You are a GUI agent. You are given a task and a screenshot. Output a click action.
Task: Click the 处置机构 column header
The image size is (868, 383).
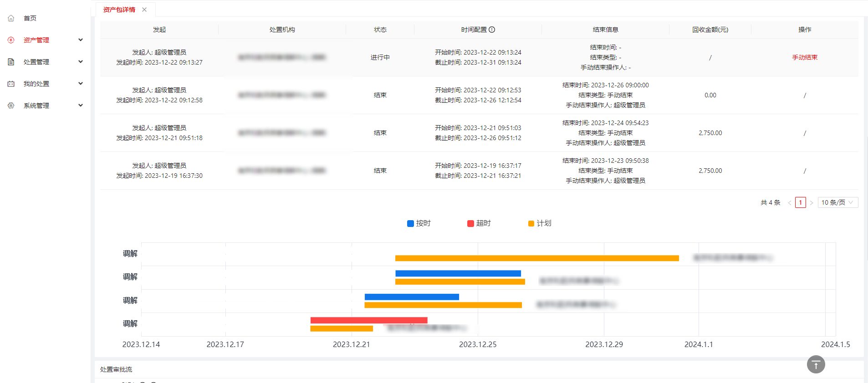coord(282,30)
